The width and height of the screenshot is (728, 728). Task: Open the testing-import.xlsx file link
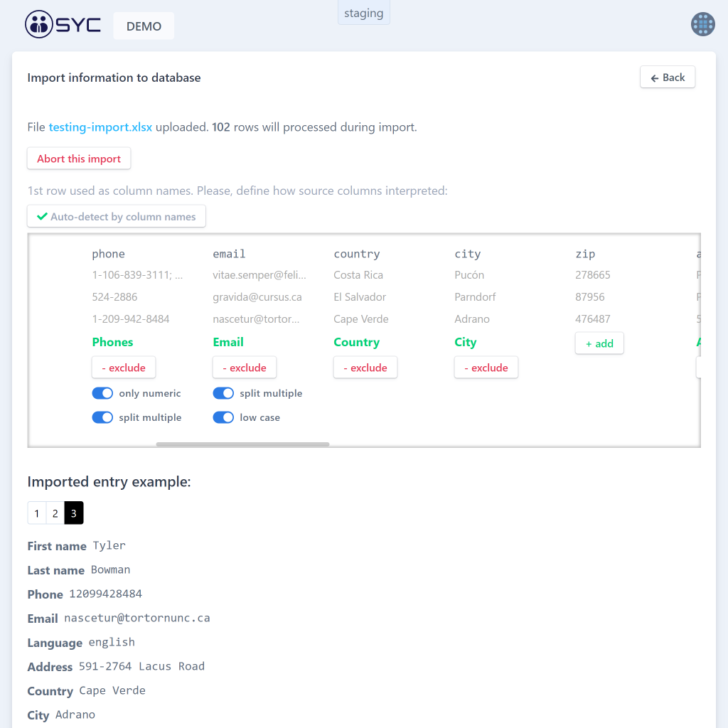point(100,128)
